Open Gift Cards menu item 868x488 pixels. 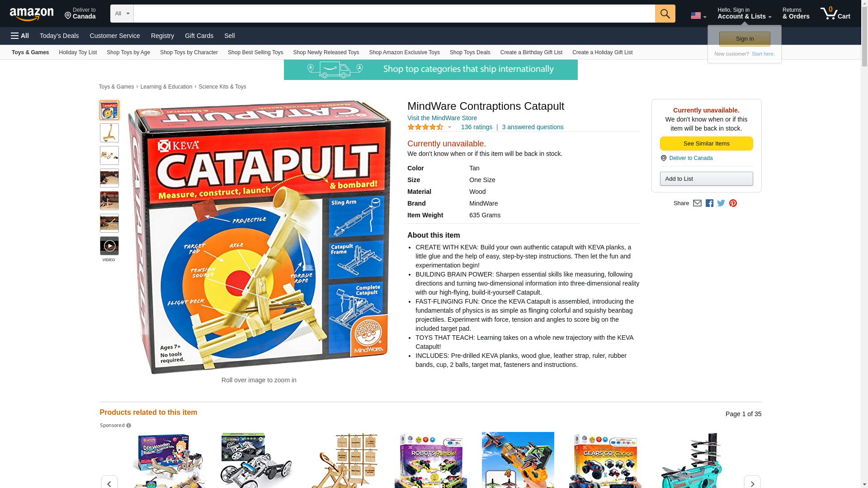tap(199, 36)
